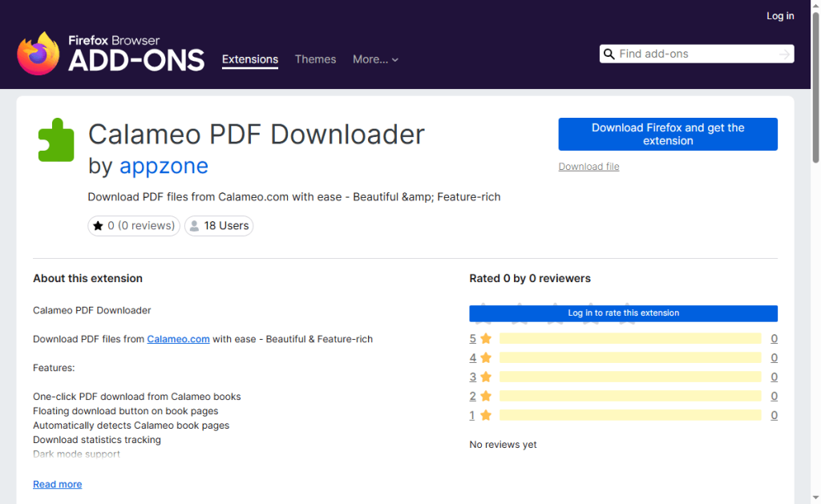
Task: Click the black star rating icon
Action: coord(98,226)
